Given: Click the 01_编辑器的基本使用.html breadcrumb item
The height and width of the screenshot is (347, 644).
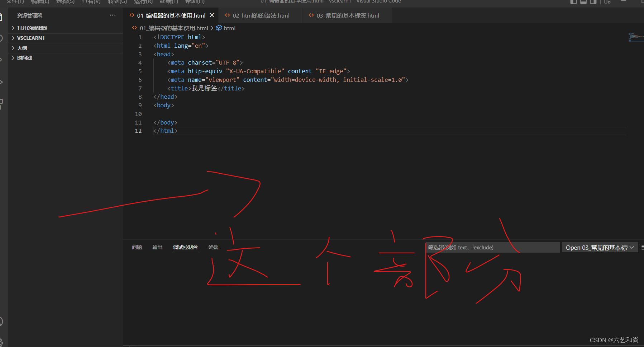Looking at the screenshot, I should (174, 28).
